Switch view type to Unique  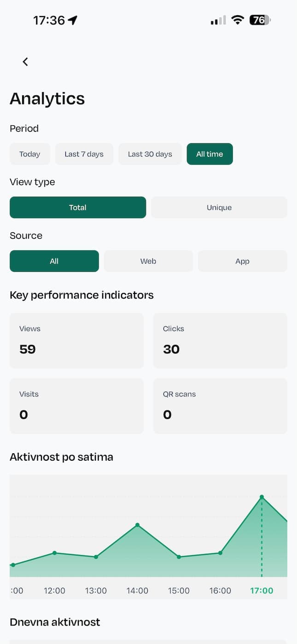coord(219,207)
